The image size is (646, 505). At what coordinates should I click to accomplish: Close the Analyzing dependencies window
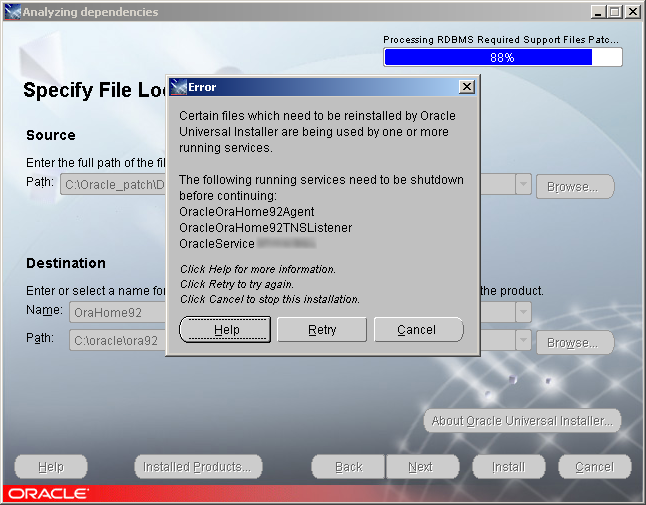[632, 12]
